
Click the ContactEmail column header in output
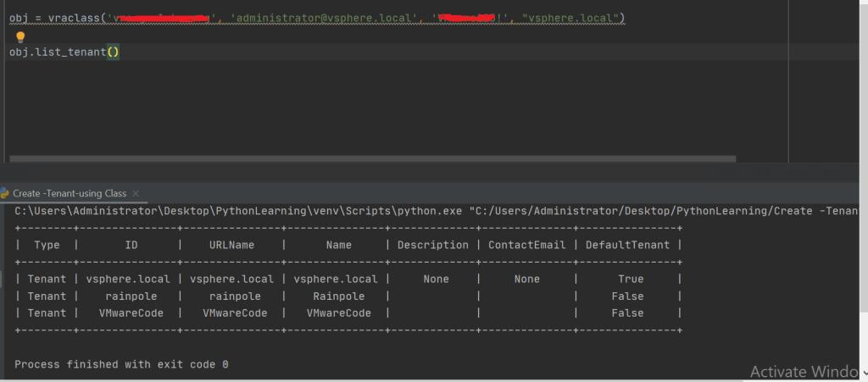pyautogui.click(x=526, y=245)
